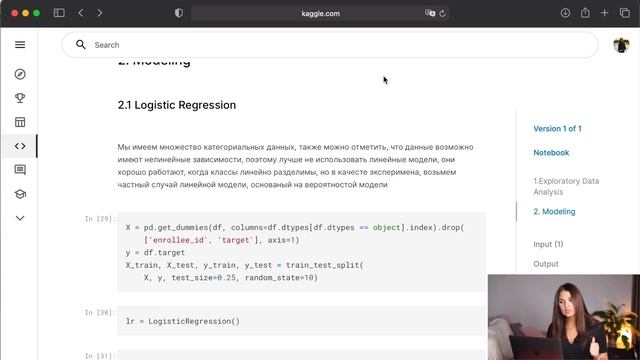Click the In [30]: cell label
The image size is (640, 360).
100,313
